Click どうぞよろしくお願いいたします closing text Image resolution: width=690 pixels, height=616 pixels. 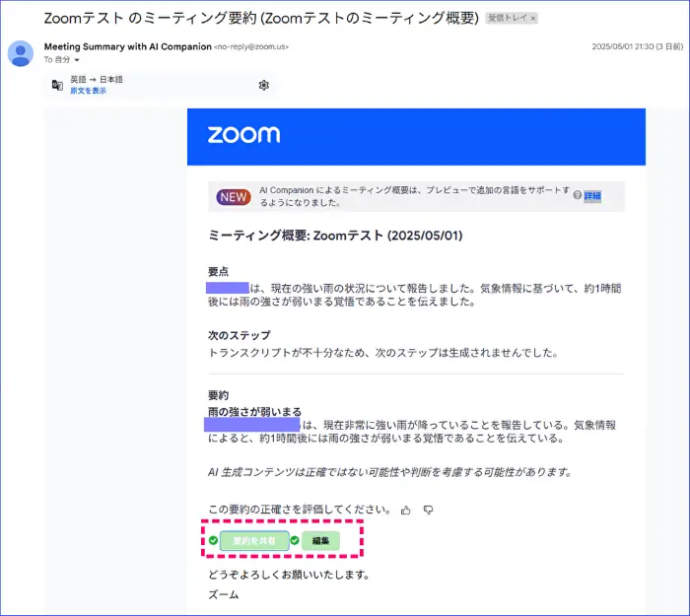coord(289,575)
